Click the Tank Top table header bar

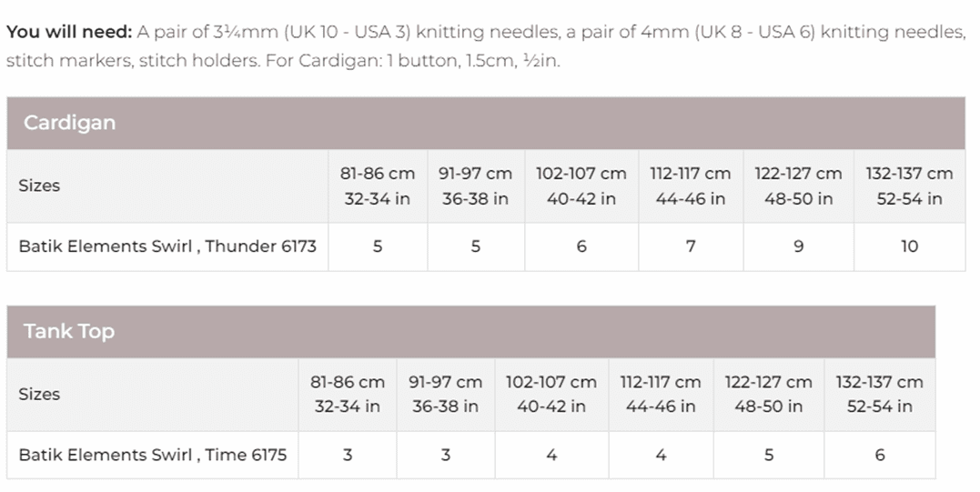(x=470, y=331)
